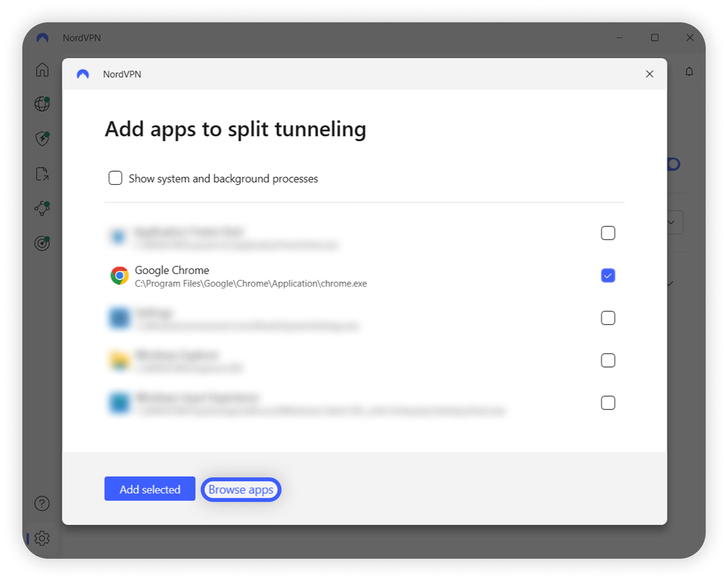Click the notification bell icon
This screenshot has width=728, height=581.
[x=689, y=71]
